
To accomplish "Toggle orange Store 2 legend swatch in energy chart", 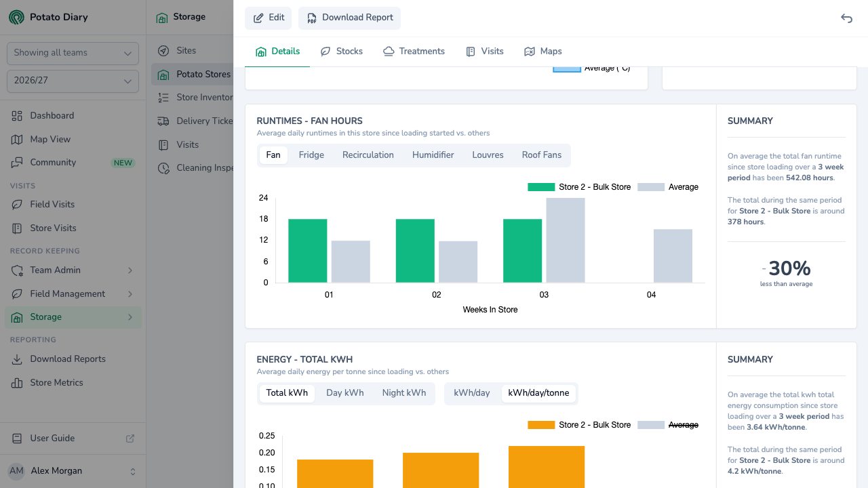I will point(541,425).
